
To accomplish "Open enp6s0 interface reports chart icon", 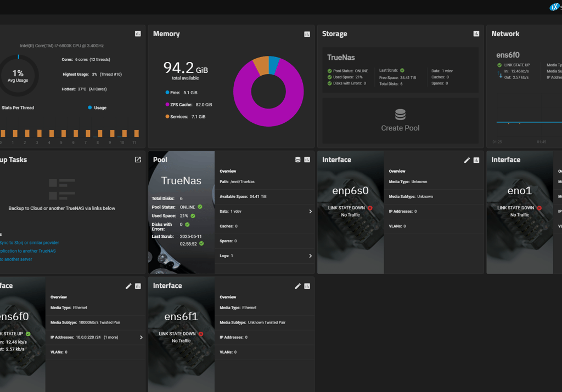I will click(476, 160).
